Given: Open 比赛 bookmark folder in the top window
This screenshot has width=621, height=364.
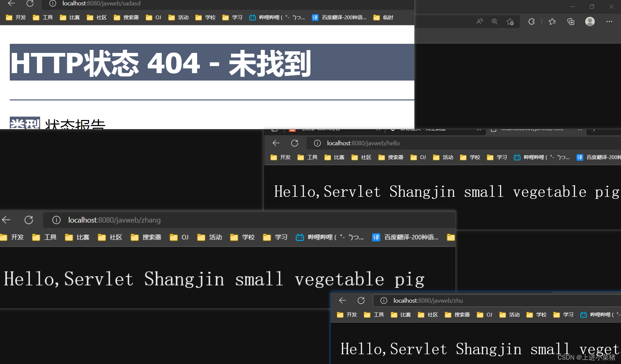Looking at the screenshot, I should coord(70,18).
